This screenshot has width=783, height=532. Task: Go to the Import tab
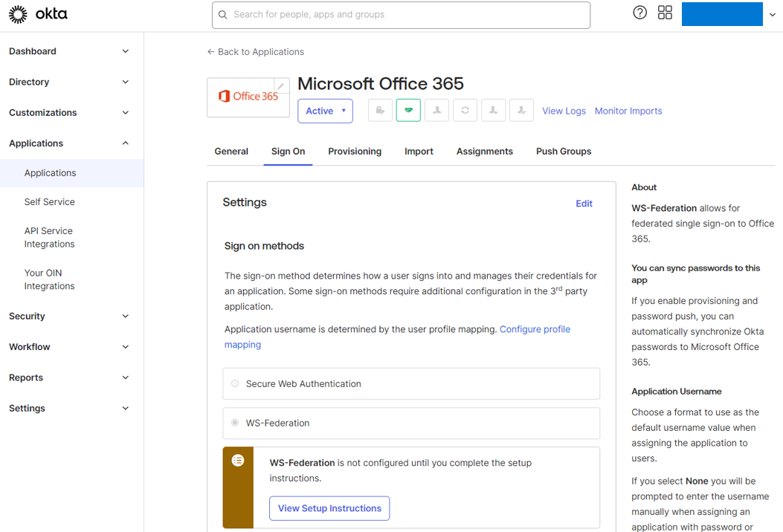(419, 152)
